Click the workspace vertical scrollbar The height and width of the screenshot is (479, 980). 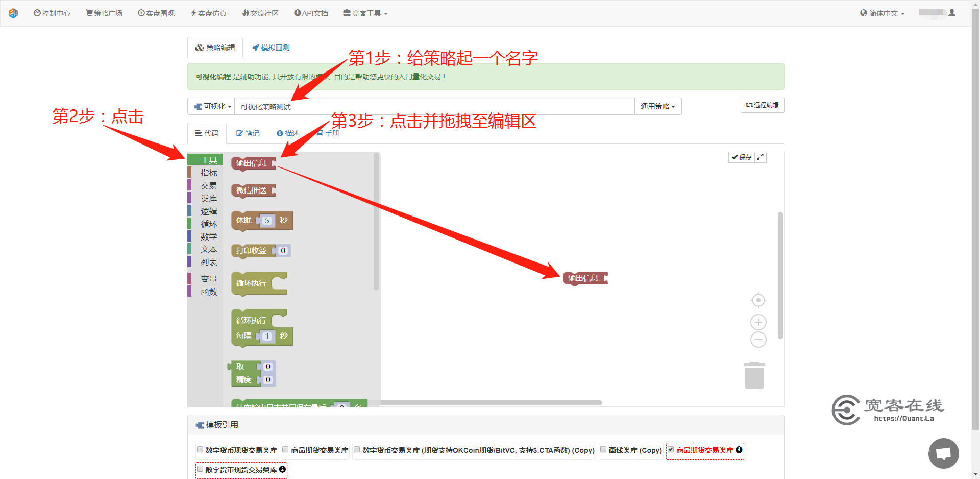(x=780, y=276)
